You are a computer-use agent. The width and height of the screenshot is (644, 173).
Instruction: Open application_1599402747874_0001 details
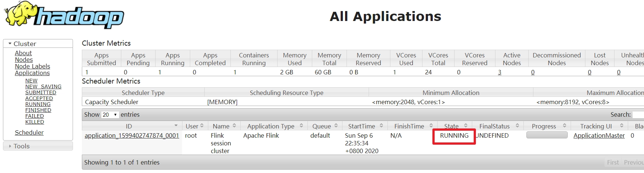point(132,135)
